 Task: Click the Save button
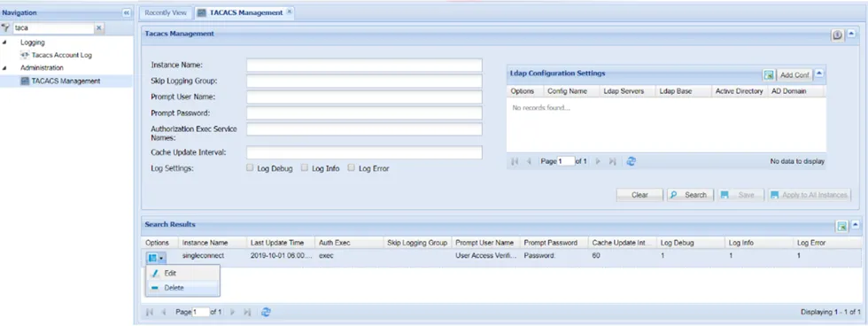[x=740, y=195]
